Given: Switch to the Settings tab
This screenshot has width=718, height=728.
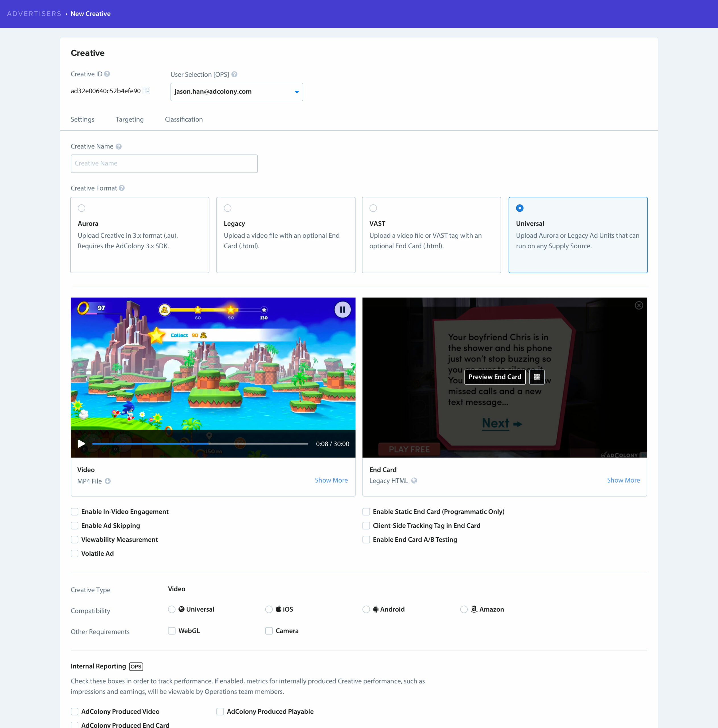Looking at the screenshot, I should (82, 119).
